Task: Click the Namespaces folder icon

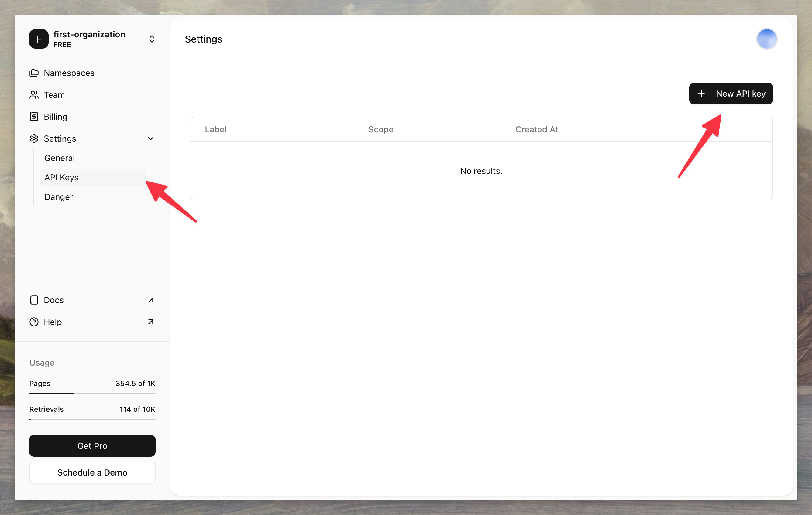Action: 34,73
